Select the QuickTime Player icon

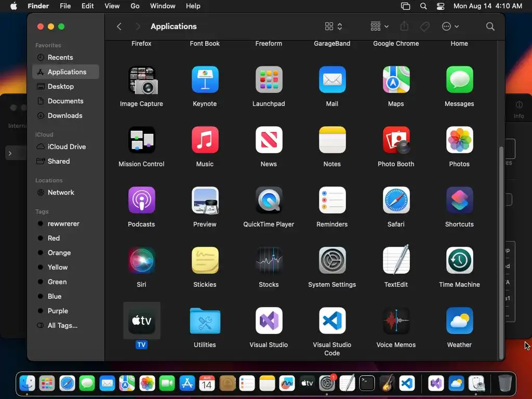click(x=269, y=200)
